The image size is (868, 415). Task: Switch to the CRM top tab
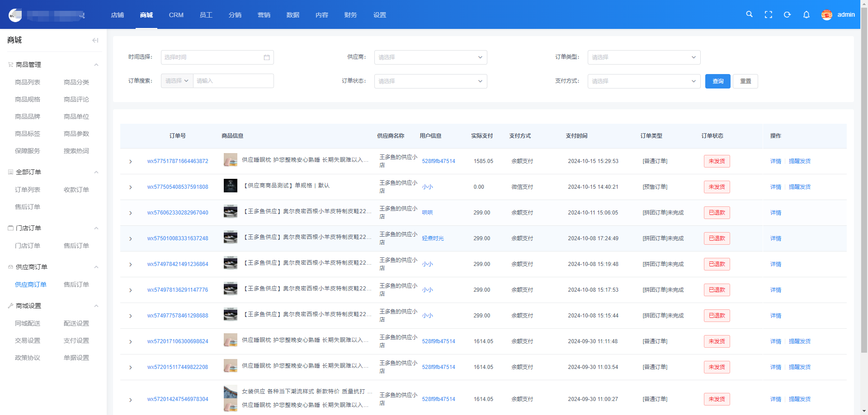[x=176, y=15]
